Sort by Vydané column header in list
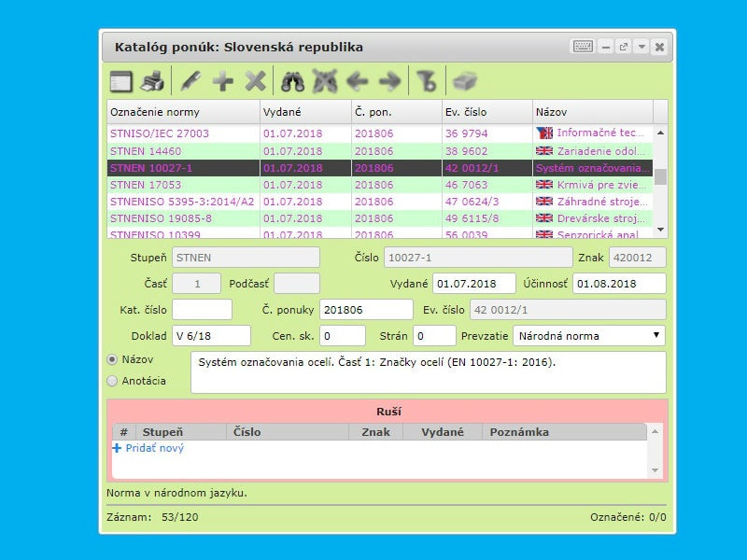The width and height of the screenshot is (747, 560). click(x=305, y=112)
